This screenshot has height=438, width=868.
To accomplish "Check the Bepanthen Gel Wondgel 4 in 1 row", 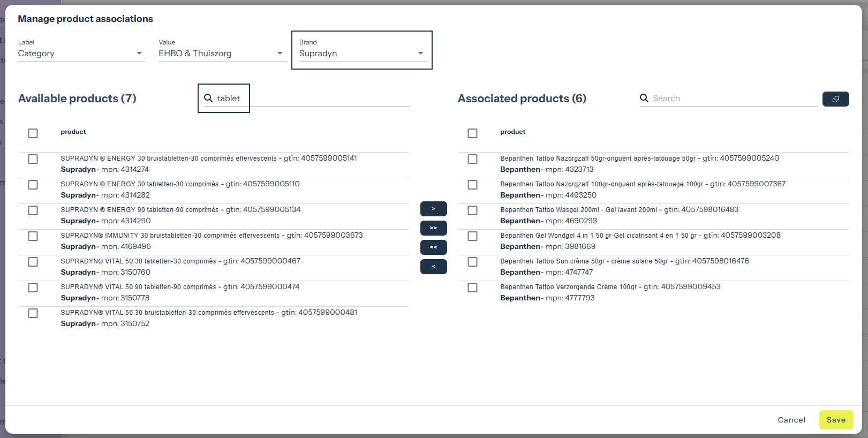I will click(472, 236).
